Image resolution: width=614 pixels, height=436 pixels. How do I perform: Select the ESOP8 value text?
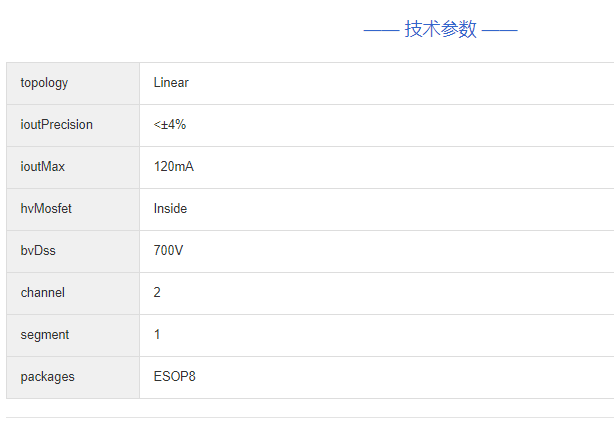pos(175,377)
